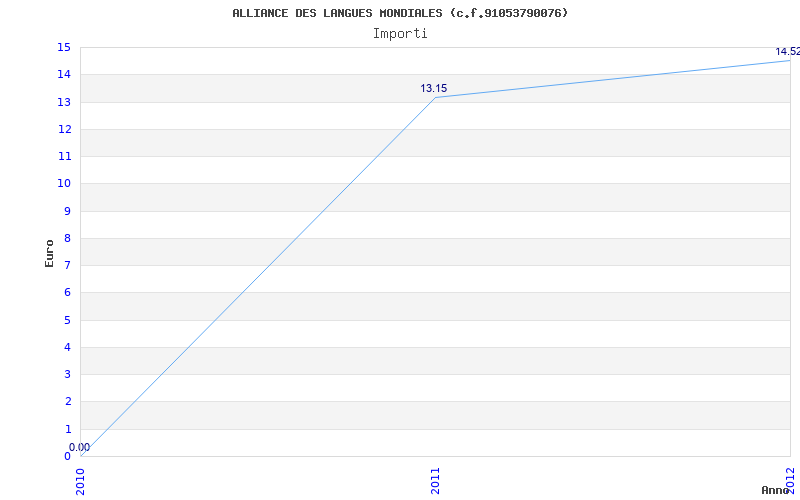Click the Importi subtitle

(400, 34)
